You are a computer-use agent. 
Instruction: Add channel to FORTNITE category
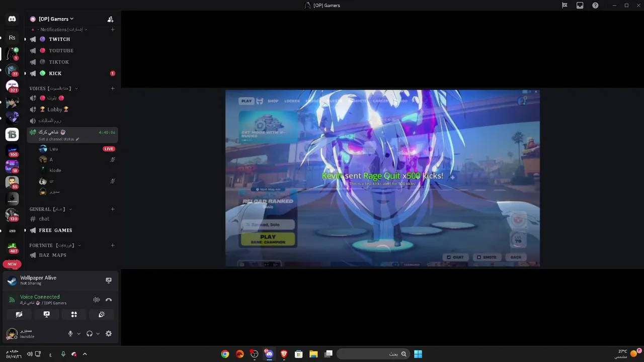point(113,245)
